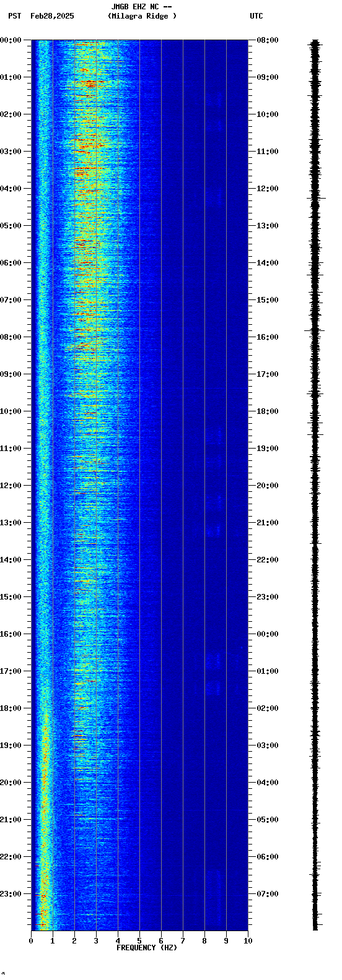This screenshot has height=980, width=342.
Task: Click the 12:00 UTC time label
Action: tap(268, 189)
